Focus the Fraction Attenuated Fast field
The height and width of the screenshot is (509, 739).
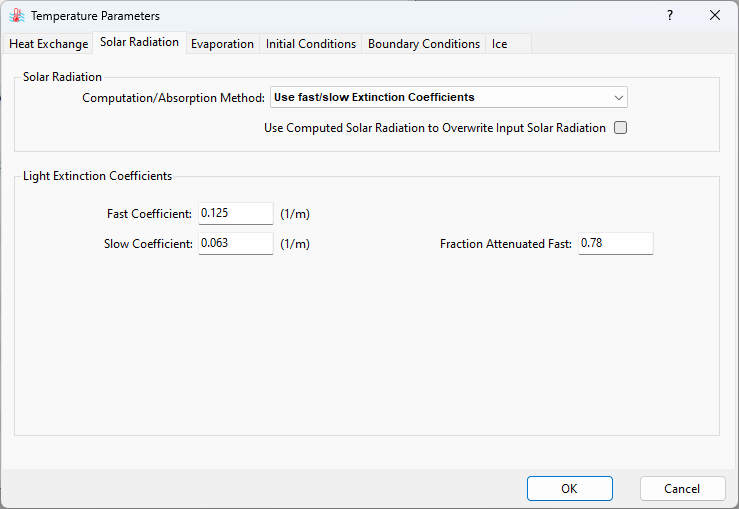[615, 244]
